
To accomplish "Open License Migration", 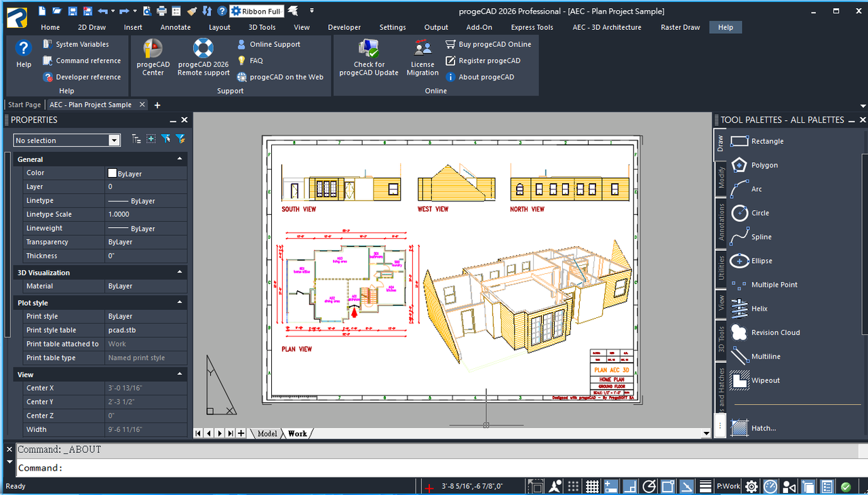I will tap(422, 57).
